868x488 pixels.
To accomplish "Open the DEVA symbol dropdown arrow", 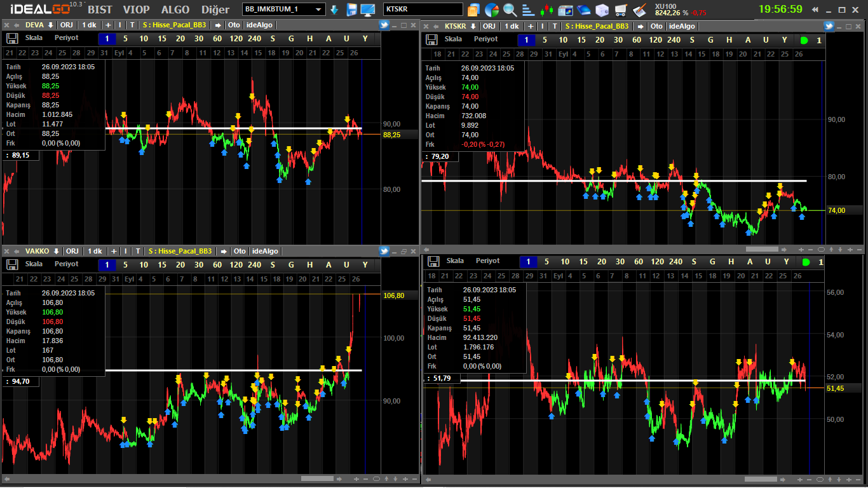I will tap(50, 25).
